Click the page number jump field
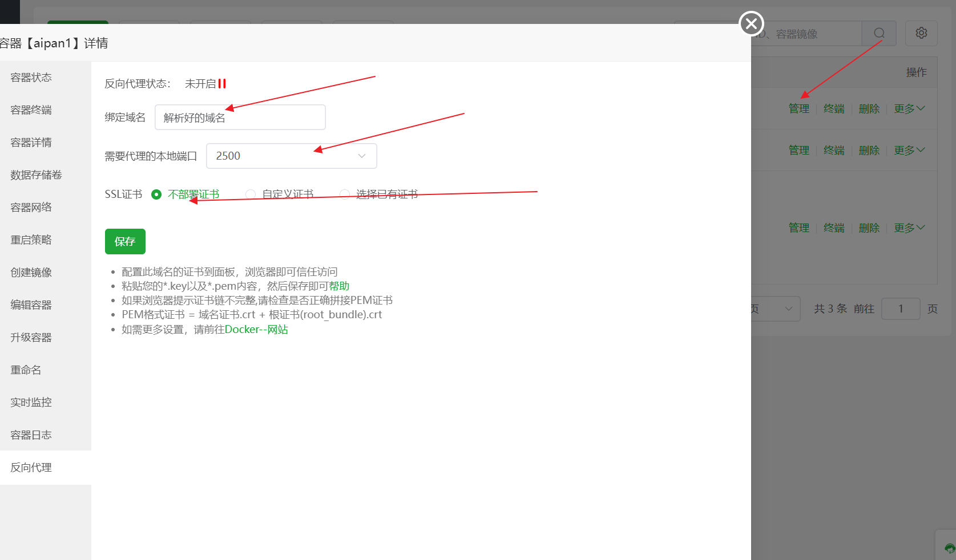This screenshot has height=560, width=956. [x=900, y=309]
